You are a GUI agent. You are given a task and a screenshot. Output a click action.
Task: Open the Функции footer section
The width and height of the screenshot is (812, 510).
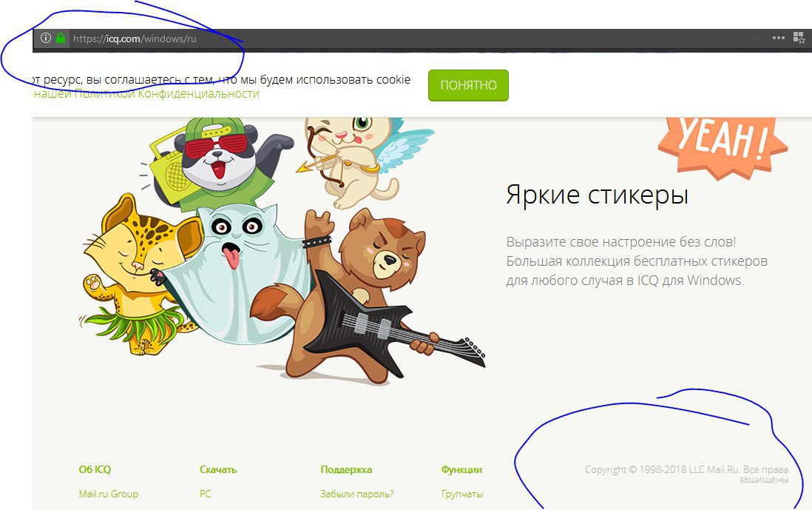461,469
